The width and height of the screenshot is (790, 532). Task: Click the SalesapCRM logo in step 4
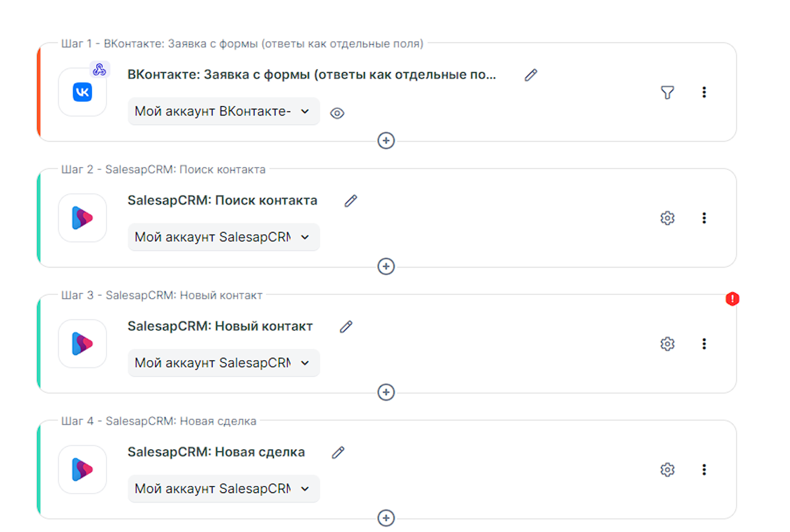coord(83,470)
